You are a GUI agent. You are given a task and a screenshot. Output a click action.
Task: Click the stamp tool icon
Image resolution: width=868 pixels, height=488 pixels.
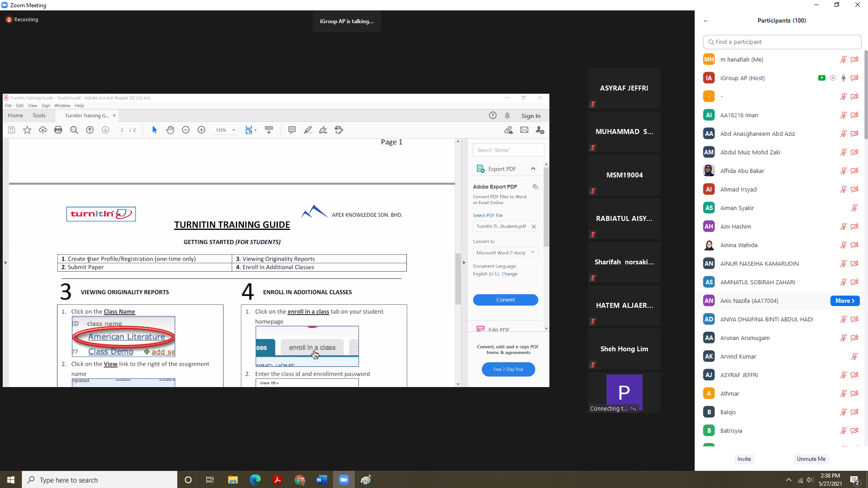point(339,130)
